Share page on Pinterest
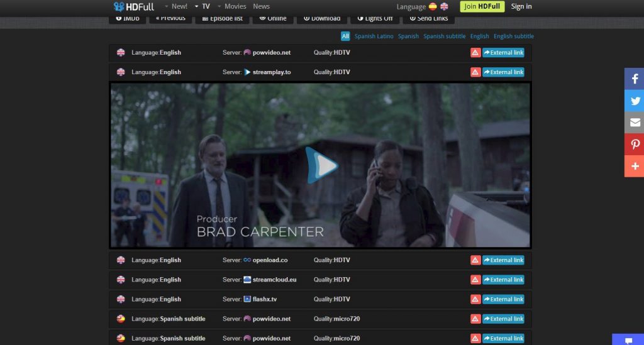The image size is (644, 345). pyautogui.click(x=634, y=144)
